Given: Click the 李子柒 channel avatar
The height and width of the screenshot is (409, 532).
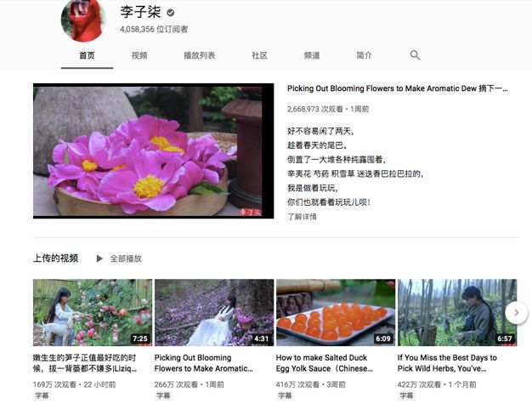Looking at the screenshot, I should point(82,19).
